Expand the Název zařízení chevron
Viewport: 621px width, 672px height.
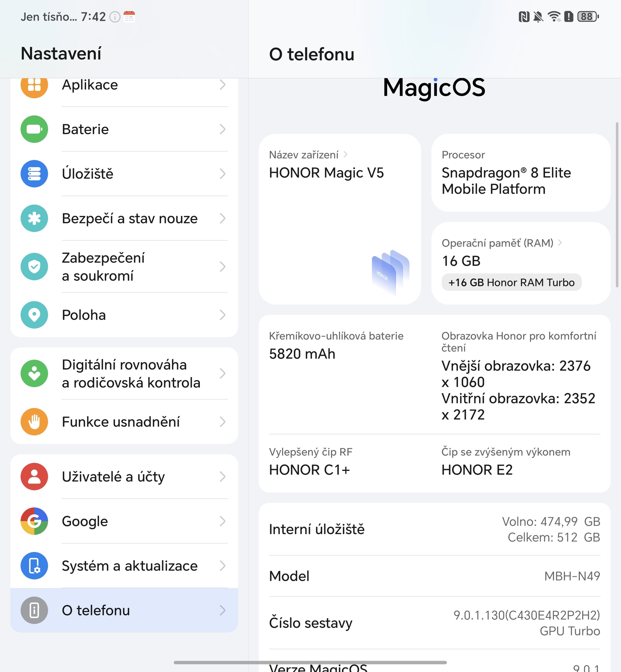pos(347,155)
